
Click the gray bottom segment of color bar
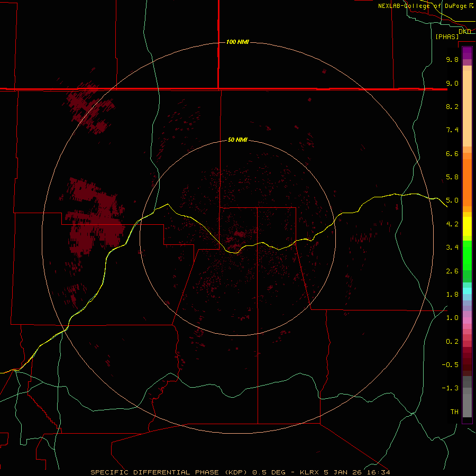(x=467, y=405)
